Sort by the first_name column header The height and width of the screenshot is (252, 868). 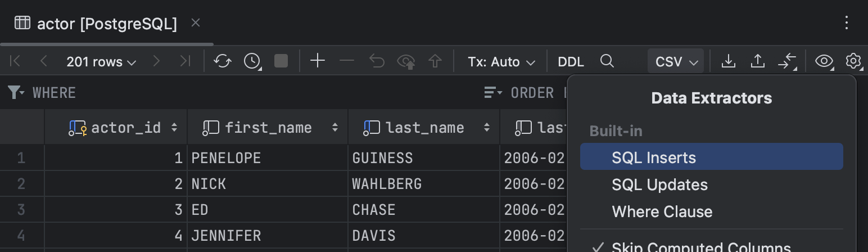(268, 128)
